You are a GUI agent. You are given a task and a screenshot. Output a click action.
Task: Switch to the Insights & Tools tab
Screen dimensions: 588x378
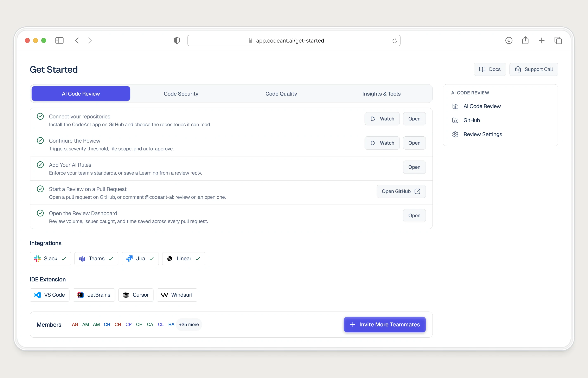click(382, 93)
